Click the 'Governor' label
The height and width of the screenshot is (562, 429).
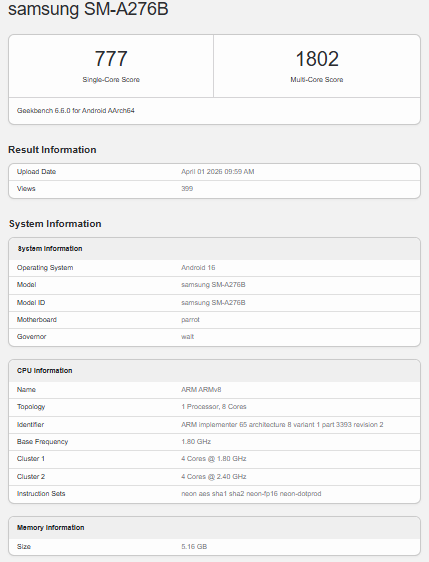tap(32, 337)
